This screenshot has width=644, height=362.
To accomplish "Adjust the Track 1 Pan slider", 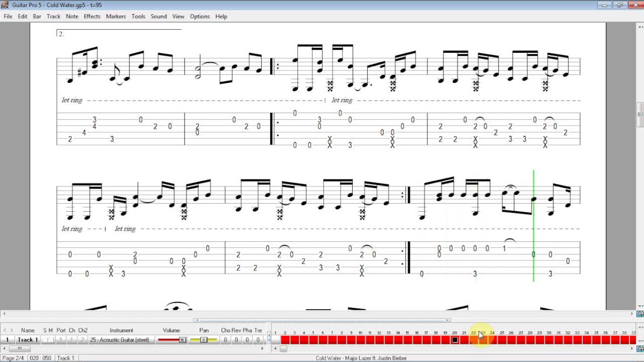I will pos(204,340).
